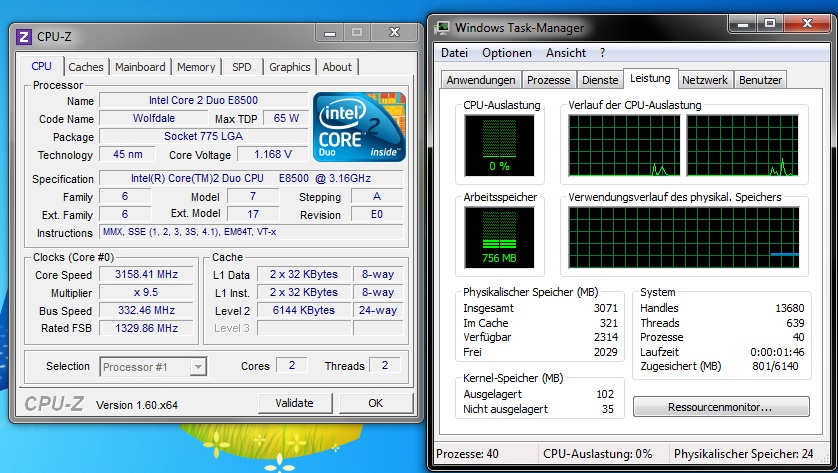
Task: Open the SPD tab
Action: point(242,67)
